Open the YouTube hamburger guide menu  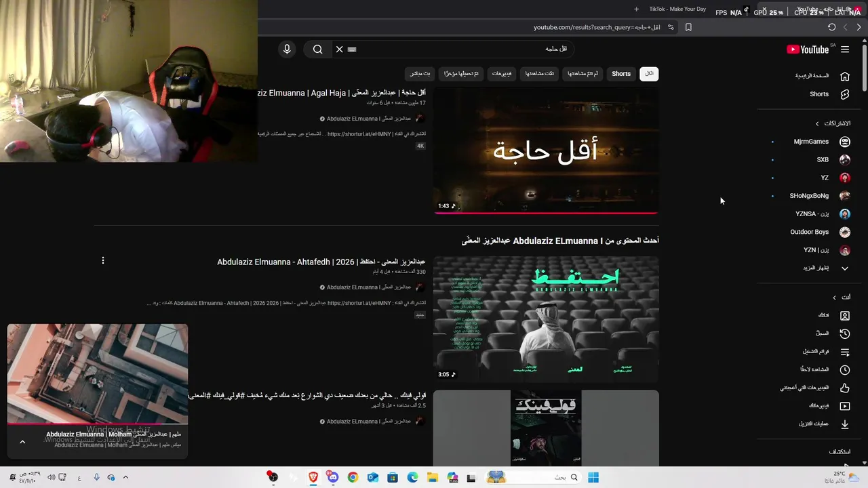[x=845, y=49]
